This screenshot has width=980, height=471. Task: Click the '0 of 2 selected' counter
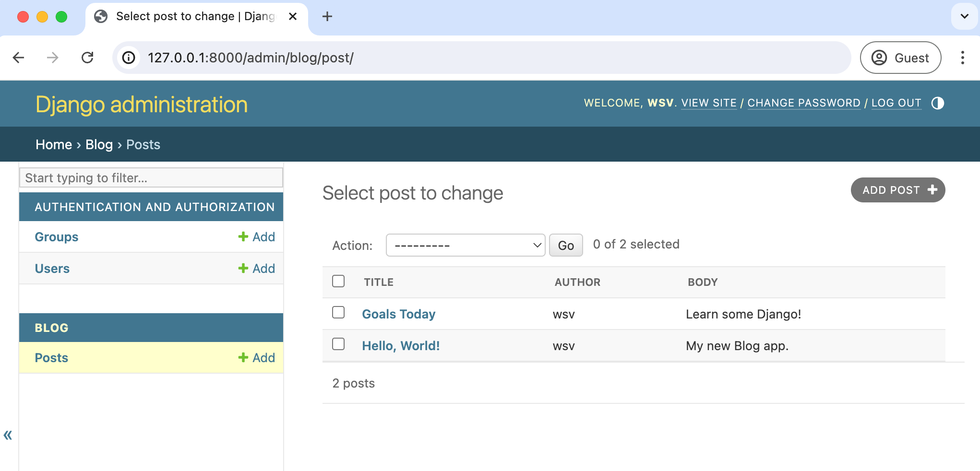636,244
